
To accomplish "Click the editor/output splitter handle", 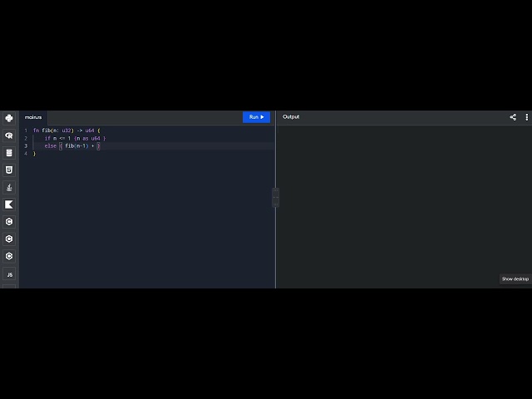I will pyautogui.click(x=275, y=198).
